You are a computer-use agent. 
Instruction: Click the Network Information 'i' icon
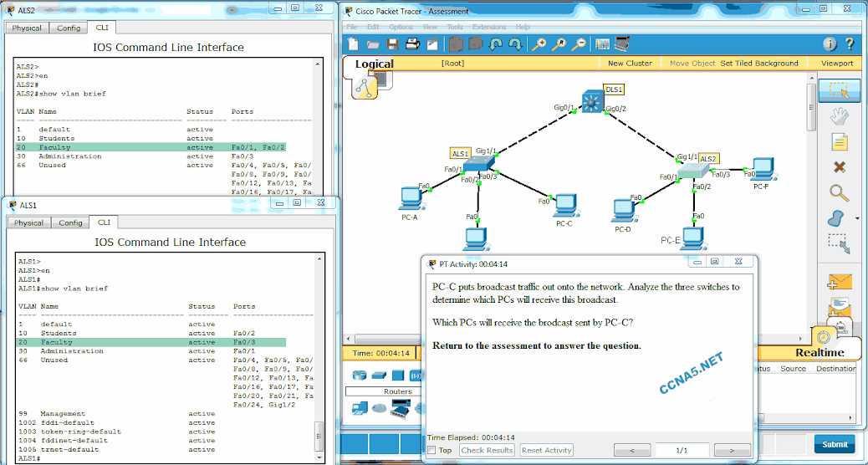click(x=830, y=44)
